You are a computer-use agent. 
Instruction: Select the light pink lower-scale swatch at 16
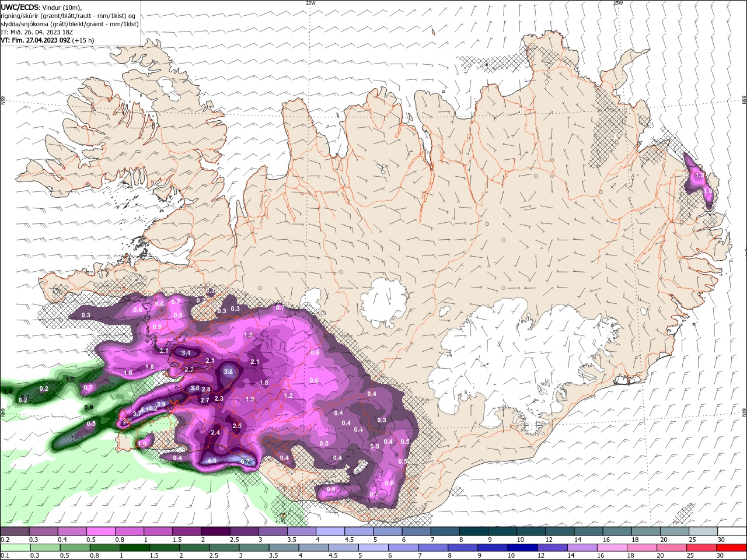pyautogui.click(x=612, y=548)
